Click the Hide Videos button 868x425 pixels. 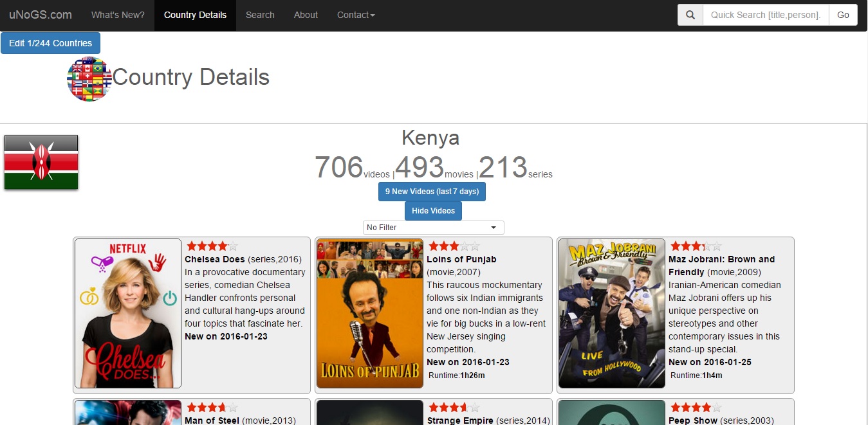tap(433, 211)
